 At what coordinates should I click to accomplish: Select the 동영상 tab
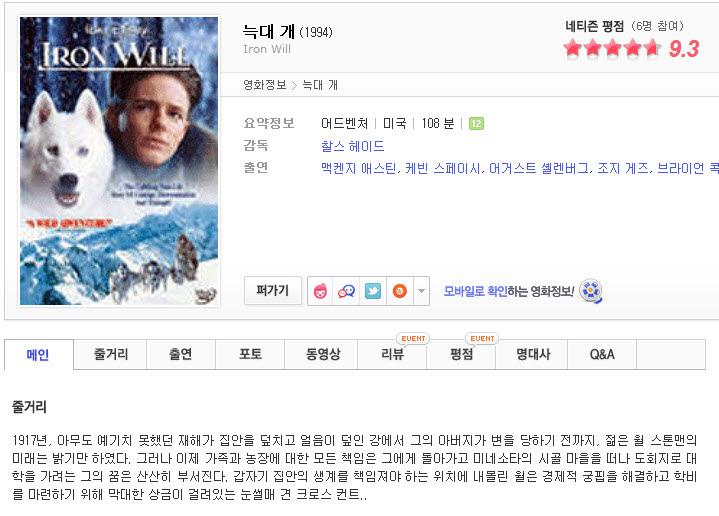(323, 354)
